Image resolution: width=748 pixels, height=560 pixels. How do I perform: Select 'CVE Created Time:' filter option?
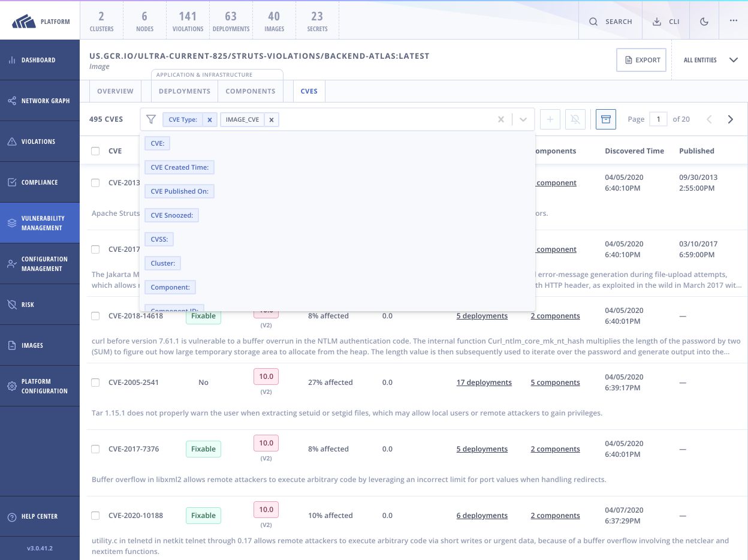(x=179, y=167)
